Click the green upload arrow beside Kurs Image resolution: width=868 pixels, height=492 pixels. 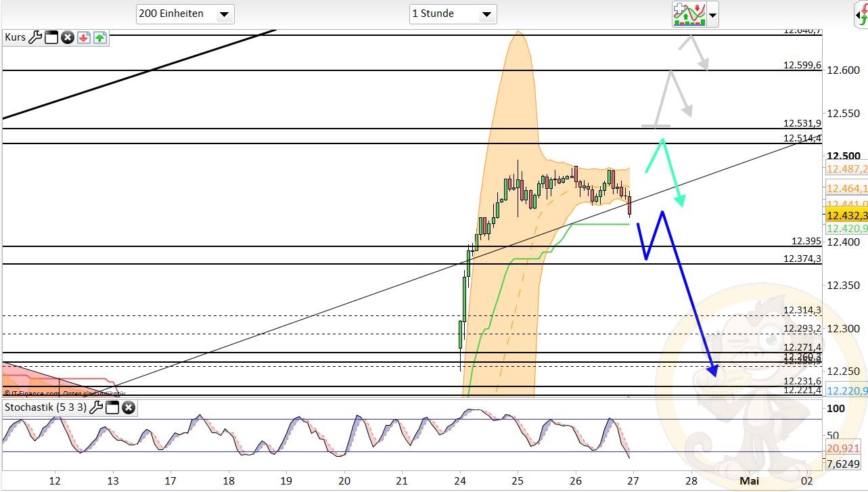click(x=99, y=38)
